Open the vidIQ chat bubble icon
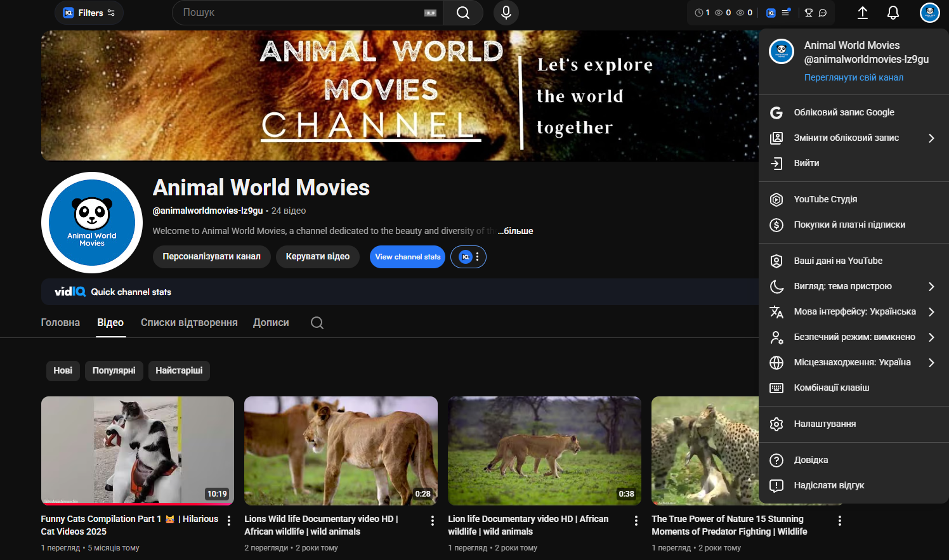949x560 pixels. click(x=823, y=13)
